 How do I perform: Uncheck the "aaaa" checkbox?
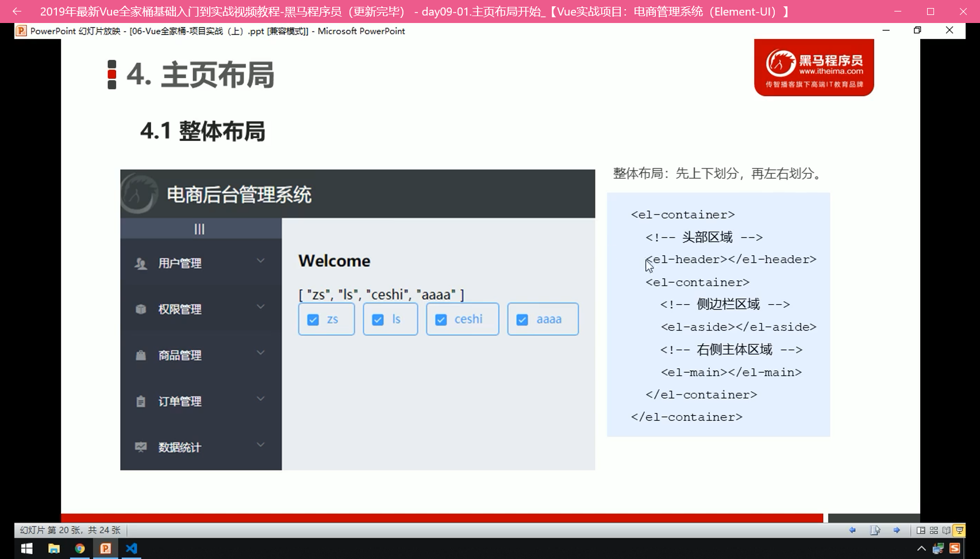522,320
